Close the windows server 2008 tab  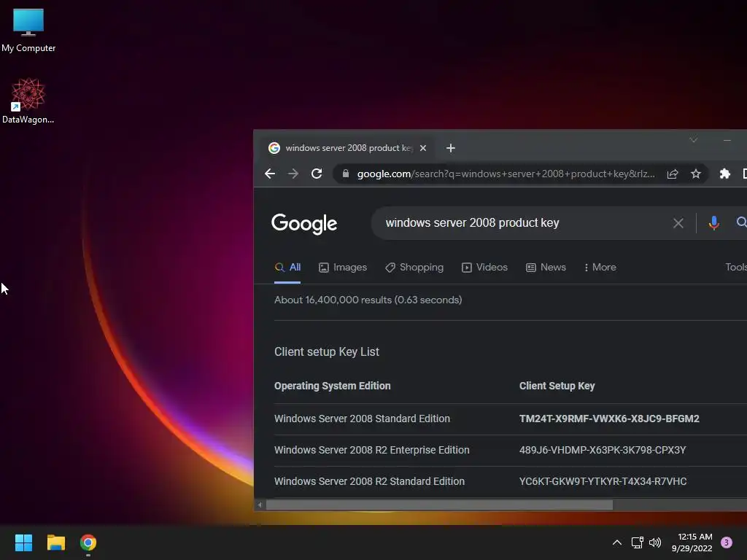[x=422, y=148]
